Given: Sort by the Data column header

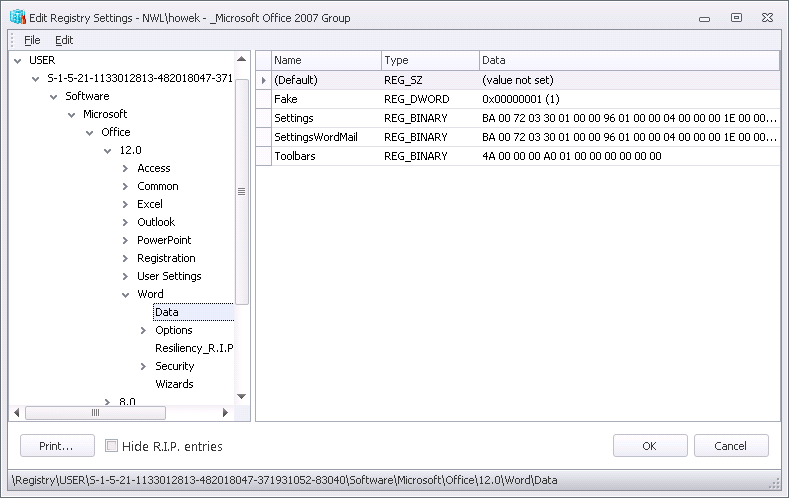Looking at the screenshot, I should tap(629, 60).
